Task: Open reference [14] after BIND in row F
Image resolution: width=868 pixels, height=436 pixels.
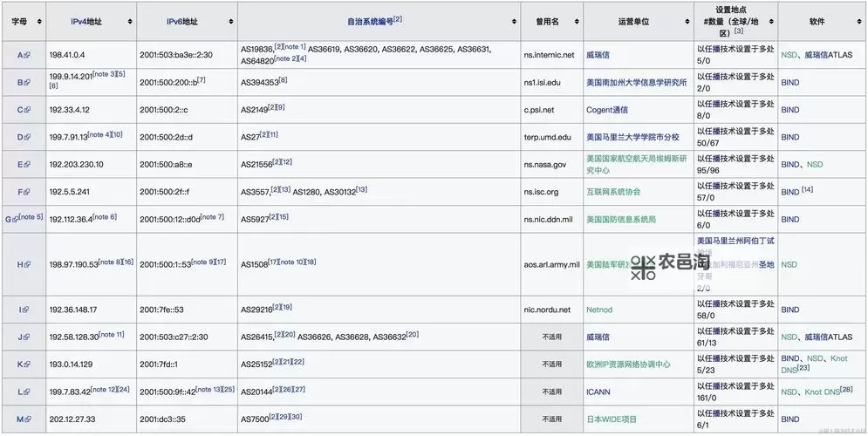Action: [807, 190]
